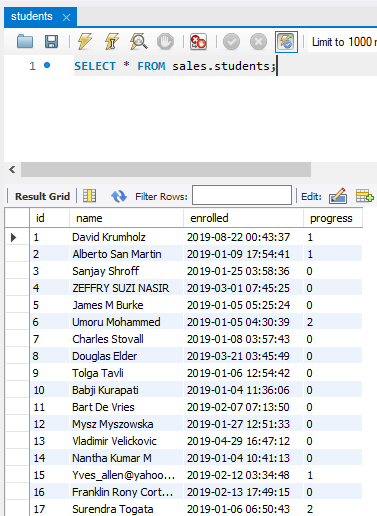Select enrolled value 2019-03-01 07:45:25

click(243, 288)
